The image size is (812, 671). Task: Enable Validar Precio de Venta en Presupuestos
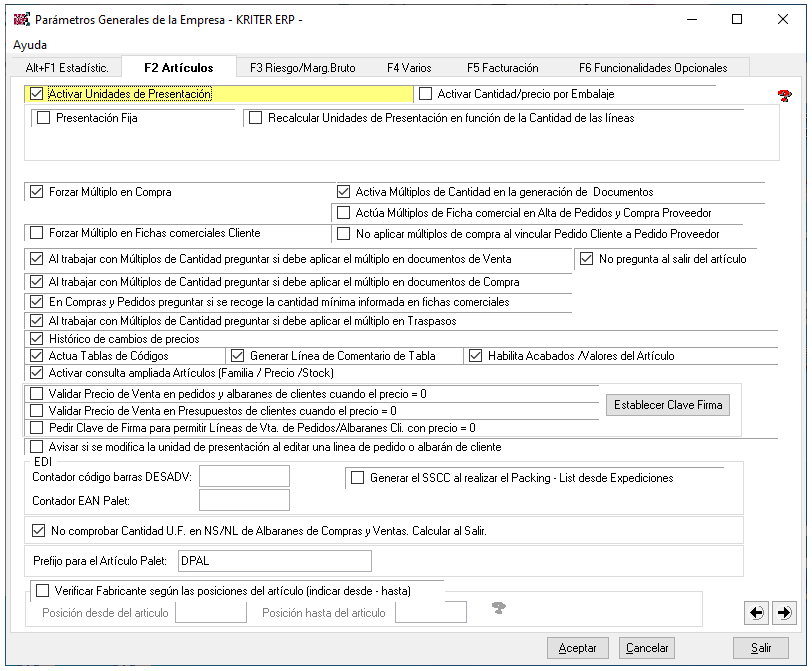(x=36, y=411)
